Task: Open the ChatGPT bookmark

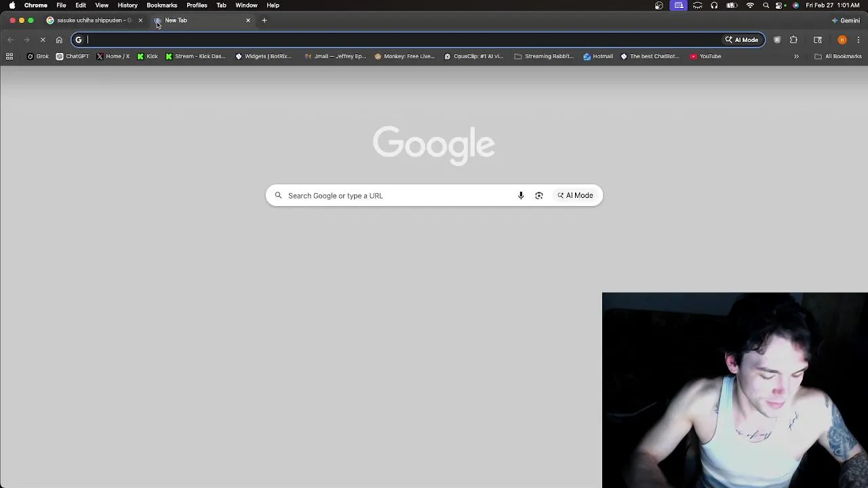Action: pyautogui.click(x=73, y=56)
